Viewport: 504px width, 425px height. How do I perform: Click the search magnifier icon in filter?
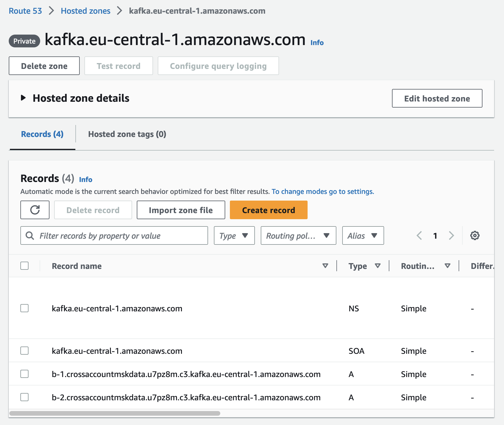(30, 235)
